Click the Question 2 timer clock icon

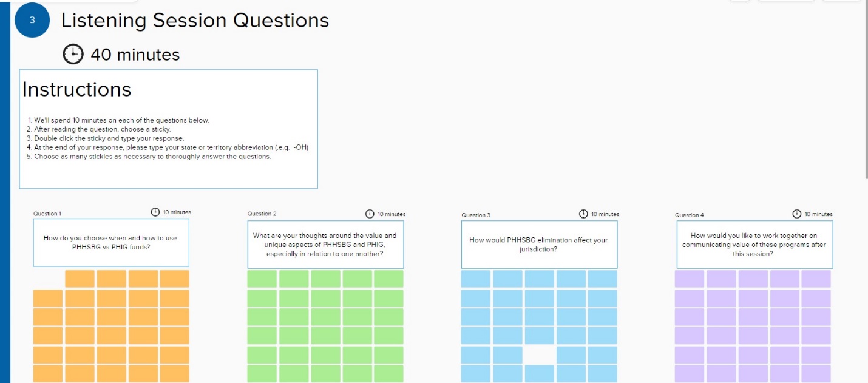tap(369, 214)
